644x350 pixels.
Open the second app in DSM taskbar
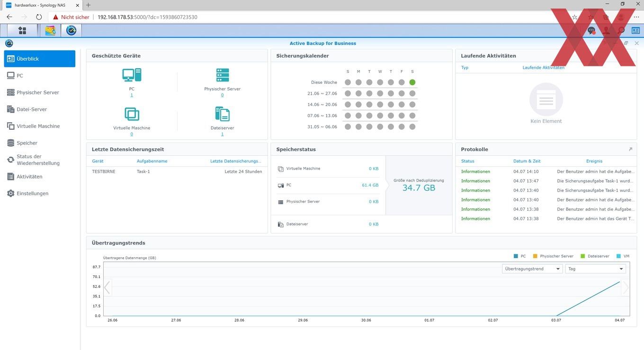(x=50, y=30)
